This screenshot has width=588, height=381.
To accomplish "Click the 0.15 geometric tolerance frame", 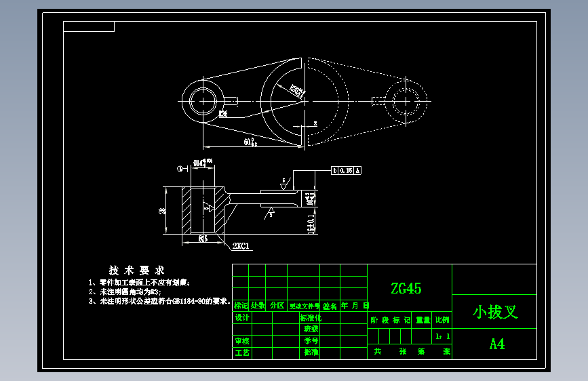I will tap(346, 171).
